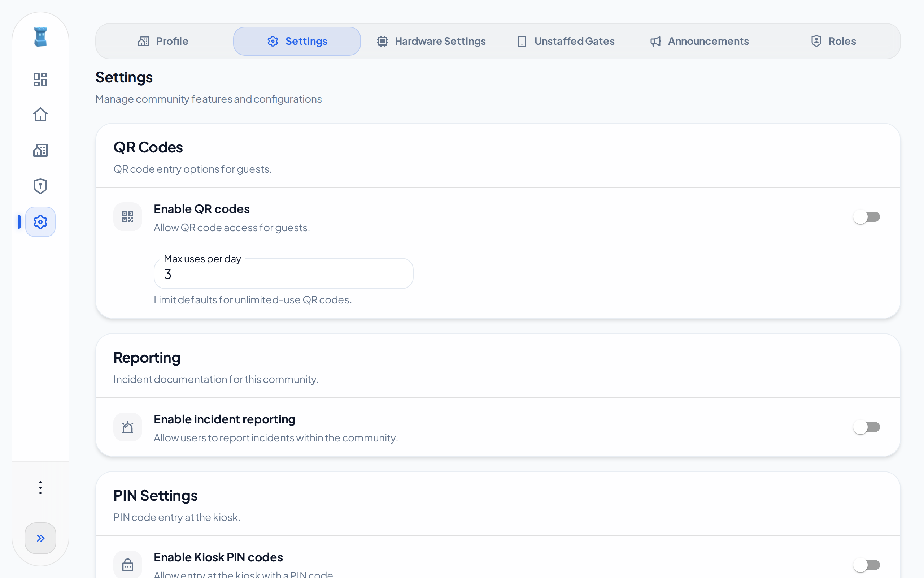Screen dimensions: 924x578
Task: Open the buildings icon in sidebar
Action: pos(40,150)
